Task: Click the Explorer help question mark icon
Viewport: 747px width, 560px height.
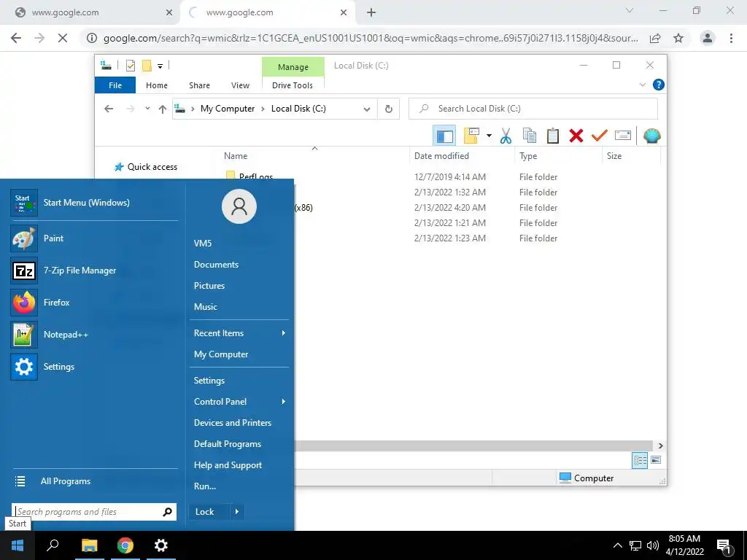Action: [x=659, y=85]
